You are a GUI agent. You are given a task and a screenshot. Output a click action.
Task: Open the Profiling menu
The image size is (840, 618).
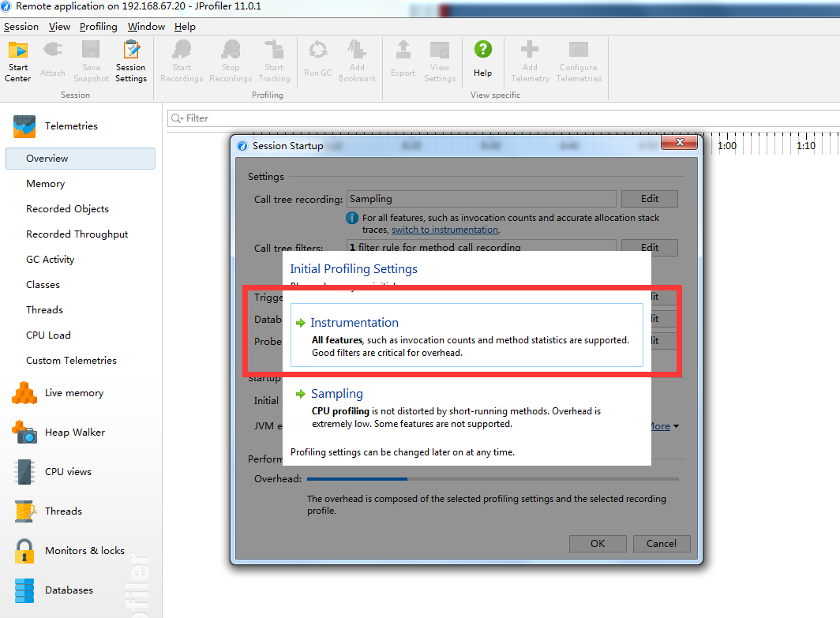coord(99,27)
